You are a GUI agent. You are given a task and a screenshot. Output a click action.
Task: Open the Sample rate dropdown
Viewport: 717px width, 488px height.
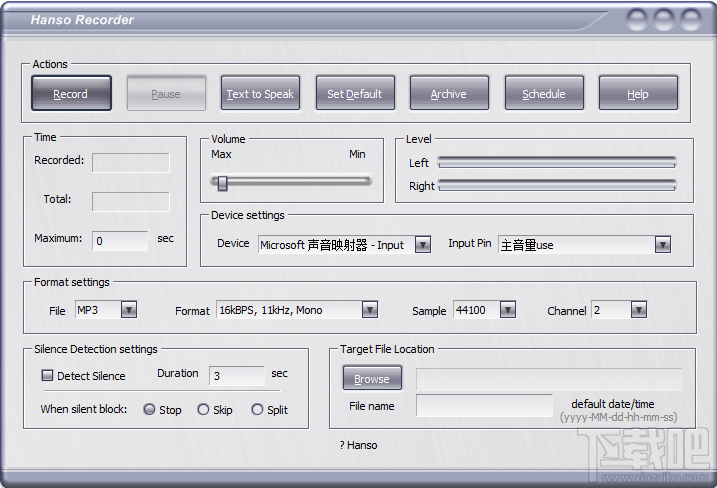(x=508, y=310)
